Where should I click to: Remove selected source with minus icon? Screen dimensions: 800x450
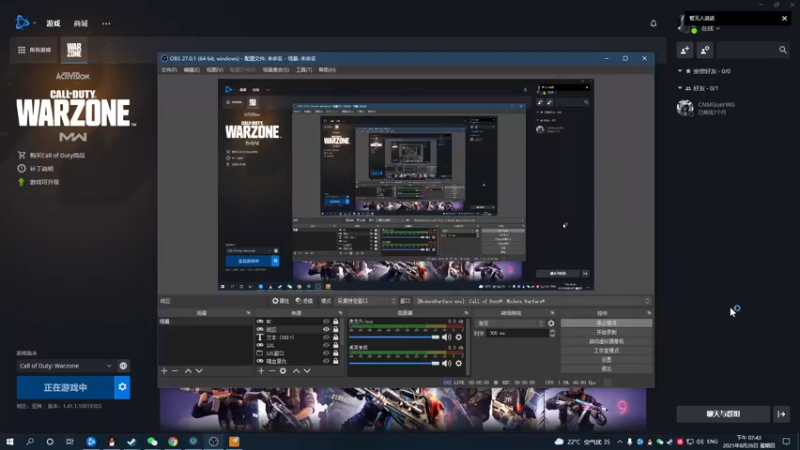tap(272, 371)
